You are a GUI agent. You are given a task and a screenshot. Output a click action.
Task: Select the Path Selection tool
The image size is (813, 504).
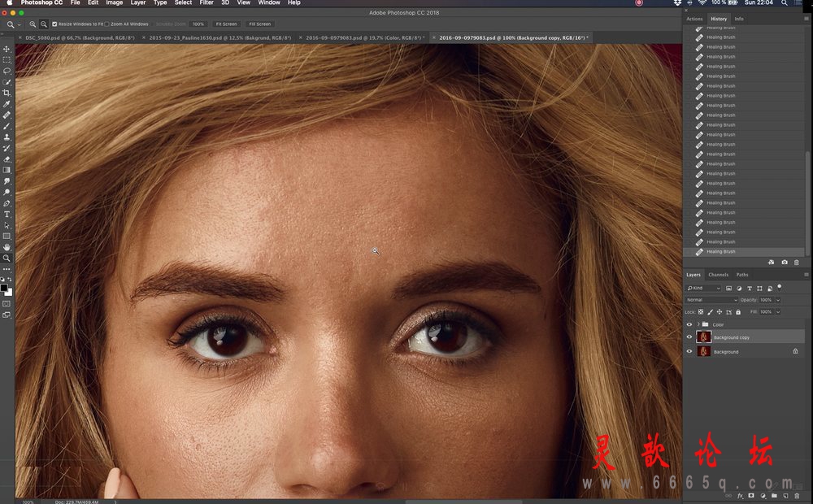tap(7, 225)
